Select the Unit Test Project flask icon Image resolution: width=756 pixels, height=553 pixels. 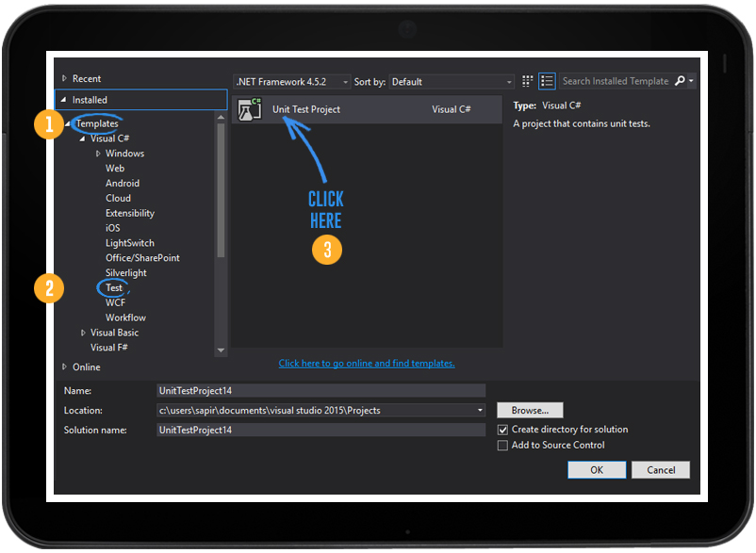(249, 109)
